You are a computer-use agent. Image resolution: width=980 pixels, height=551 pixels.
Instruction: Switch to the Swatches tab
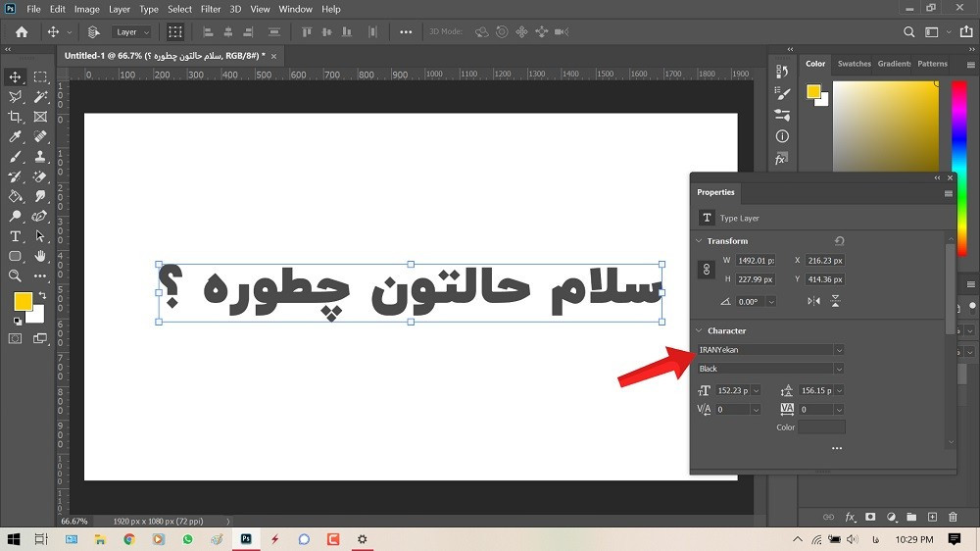coord(855,64)
